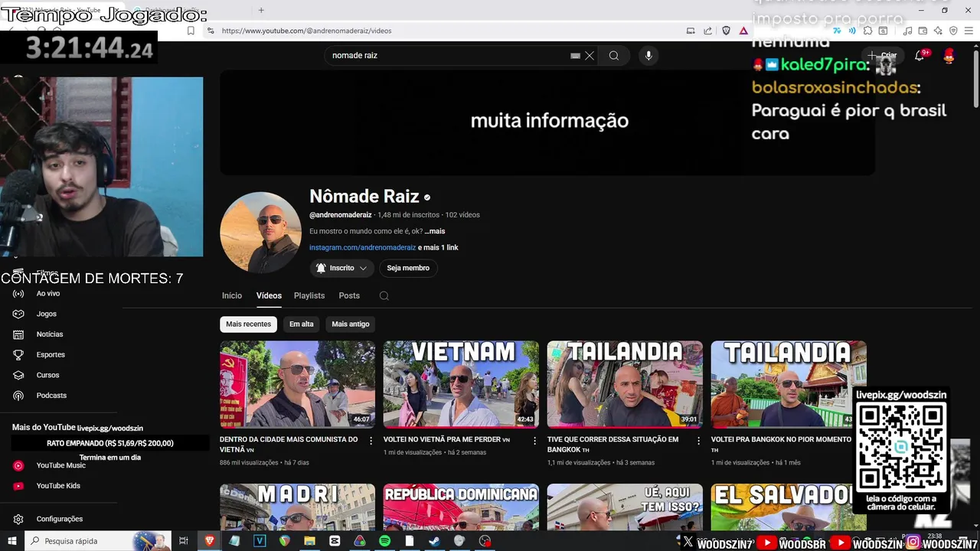The height and width of the screenshot is (551, 980).
Task: Open Brave Leo AI sparkle icon
Action: 938,31
